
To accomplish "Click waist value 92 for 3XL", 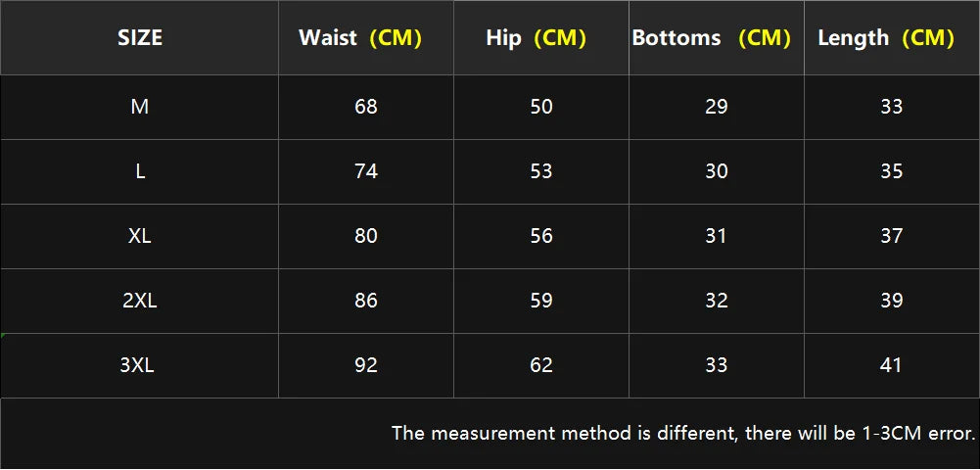I will [x=365, y=365].
